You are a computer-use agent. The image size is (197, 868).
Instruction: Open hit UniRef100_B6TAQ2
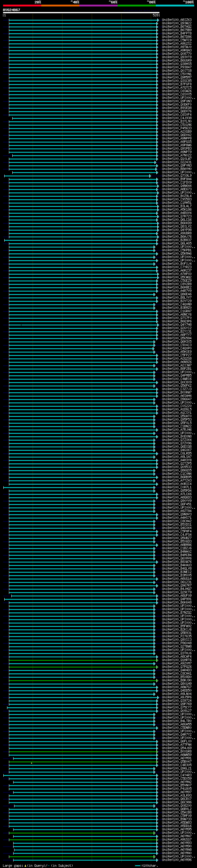pyautogui.click(x=177, y=26)
